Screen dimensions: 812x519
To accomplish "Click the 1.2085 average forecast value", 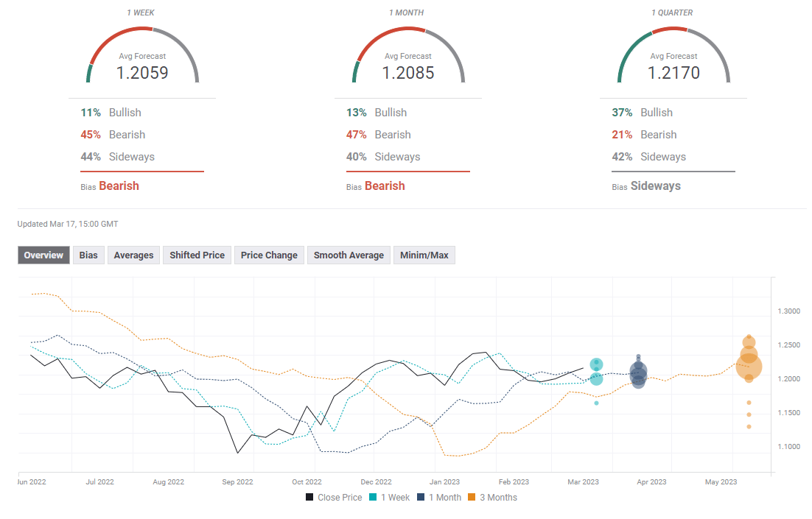I will pyautogui.click(x=408, y=73).
